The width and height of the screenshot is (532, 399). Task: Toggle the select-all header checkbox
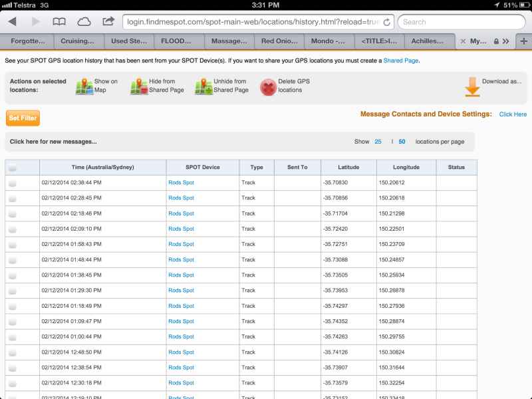coord(13,168)
